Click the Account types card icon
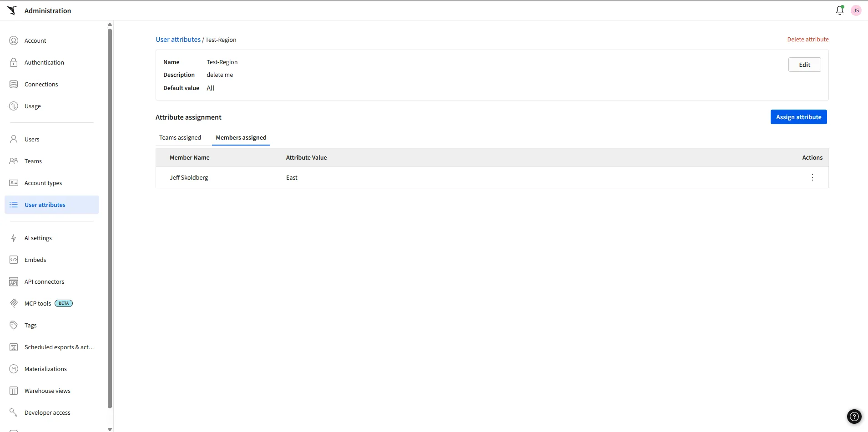 coord(14,183)
